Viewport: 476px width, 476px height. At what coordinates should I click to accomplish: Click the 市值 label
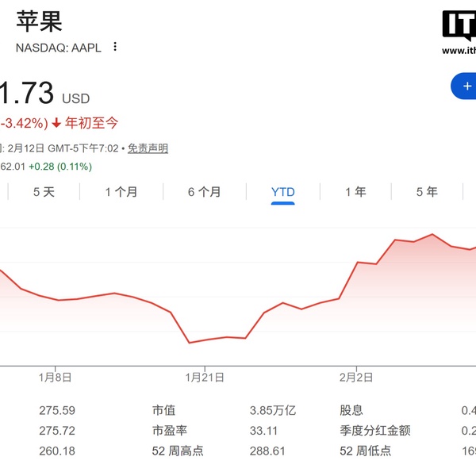[x=164, y=410]
